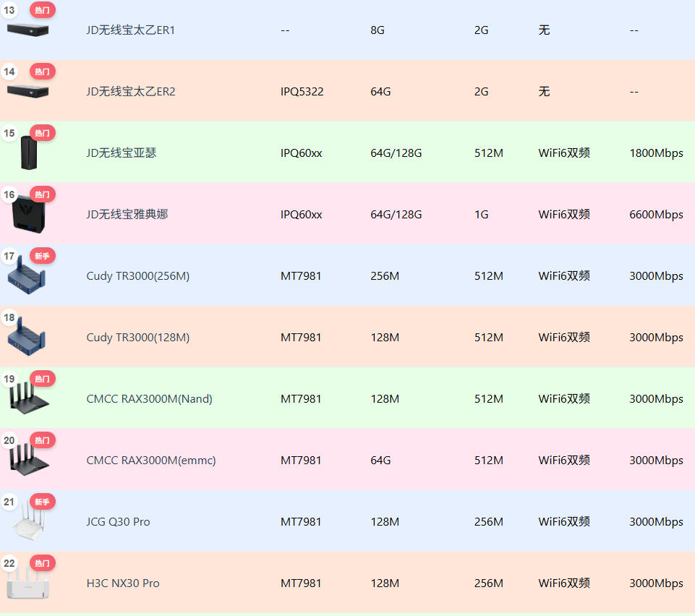Click the 新手 badge next to JCG Q30 Pro
Viewport: 695px width, 616px height.
click(x=41, y=502)
